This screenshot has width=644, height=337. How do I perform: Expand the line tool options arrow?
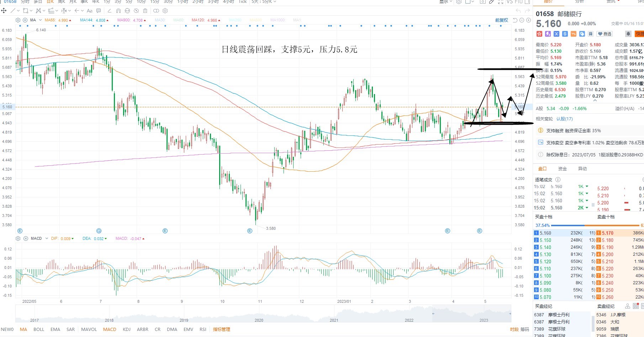(18, 11)
